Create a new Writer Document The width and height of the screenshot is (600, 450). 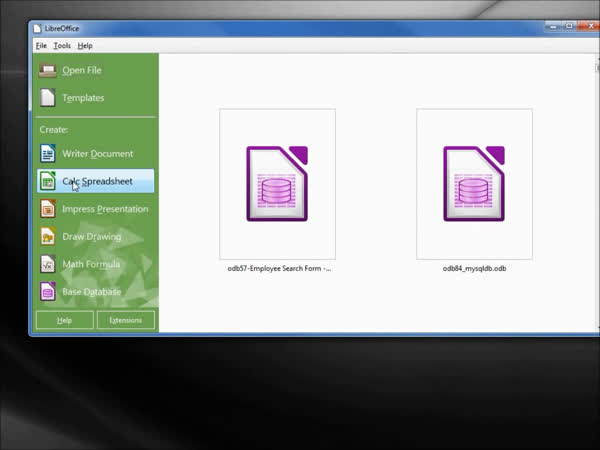(x=96, y=154)
